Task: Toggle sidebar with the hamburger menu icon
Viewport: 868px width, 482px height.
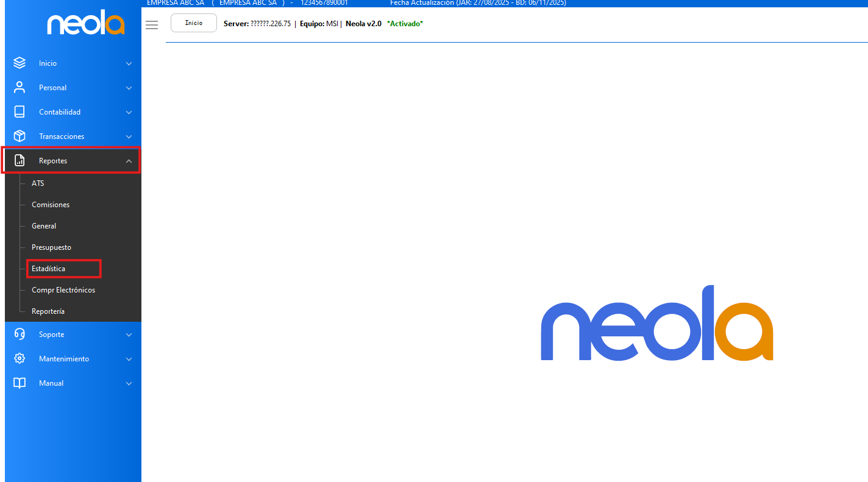Action: (152, 24)
